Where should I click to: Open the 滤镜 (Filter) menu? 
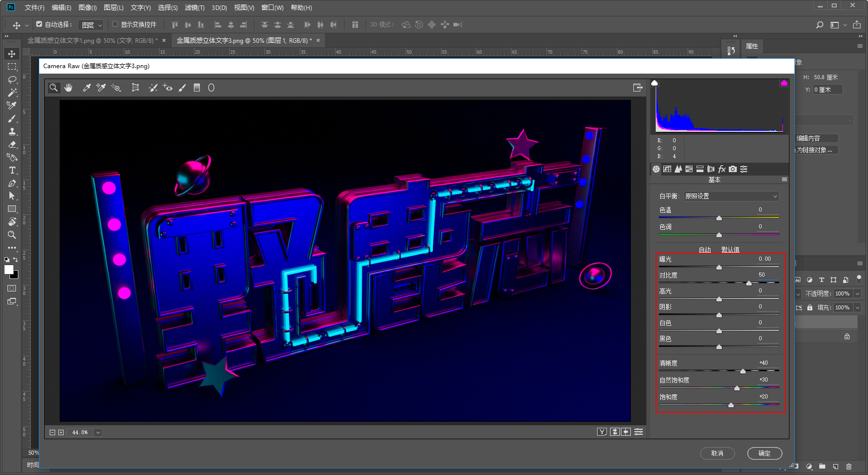tap(194, 7)
